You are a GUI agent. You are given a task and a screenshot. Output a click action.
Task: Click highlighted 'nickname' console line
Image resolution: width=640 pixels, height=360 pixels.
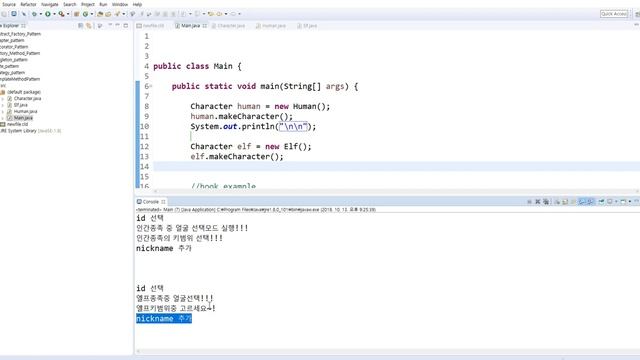[x=164, y=319]
